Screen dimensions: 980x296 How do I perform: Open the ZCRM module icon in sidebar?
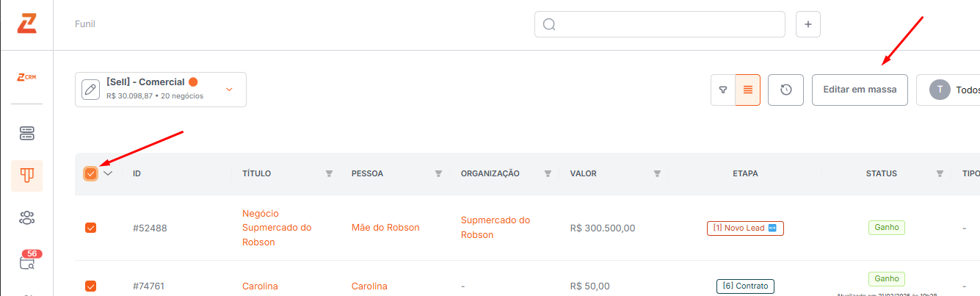[26, 77]
